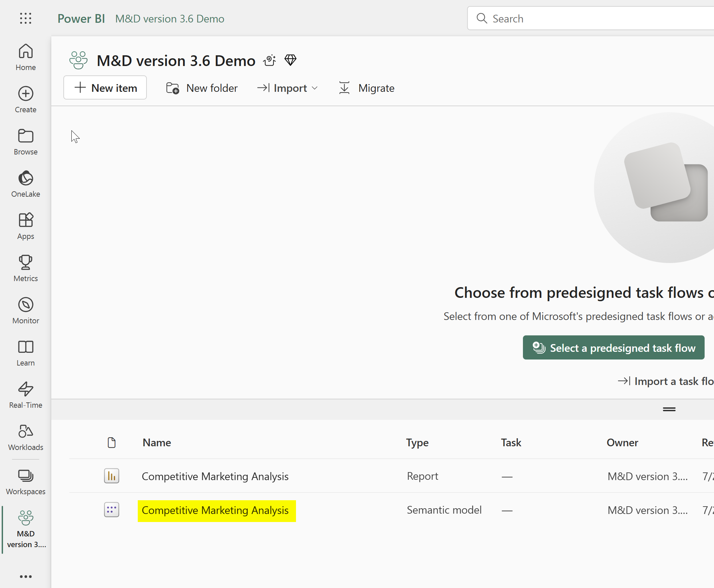Click the Import a task flow link
This screenshot has height=588, width=714.
point(665,381)
